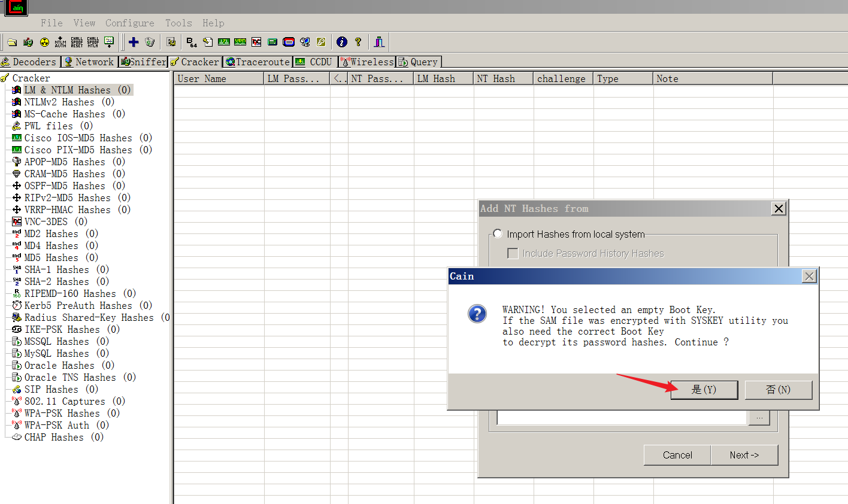Click the Start/Stop Sniffer toolbar icon
The image size is (848, 504).
click(x=28, y=42)
